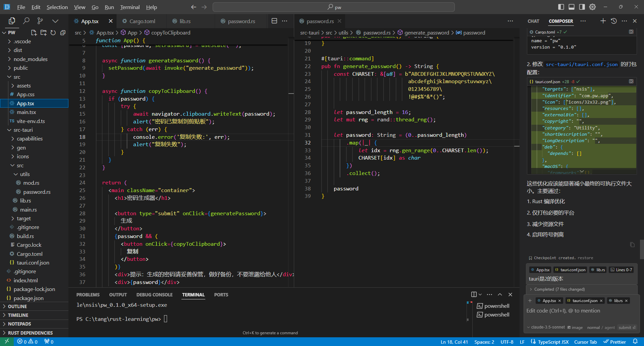Open claude-3.5-sonnet model dropdown

[546, 327]
